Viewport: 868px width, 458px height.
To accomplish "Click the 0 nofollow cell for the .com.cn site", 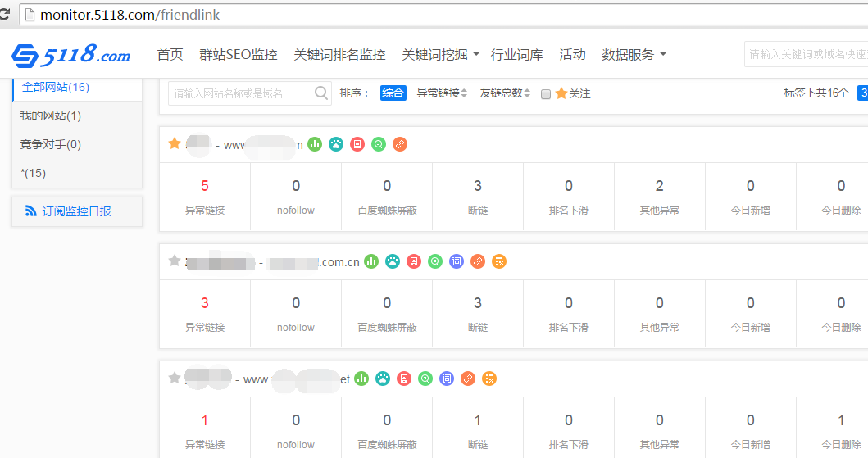I will (x=296, y=314).
